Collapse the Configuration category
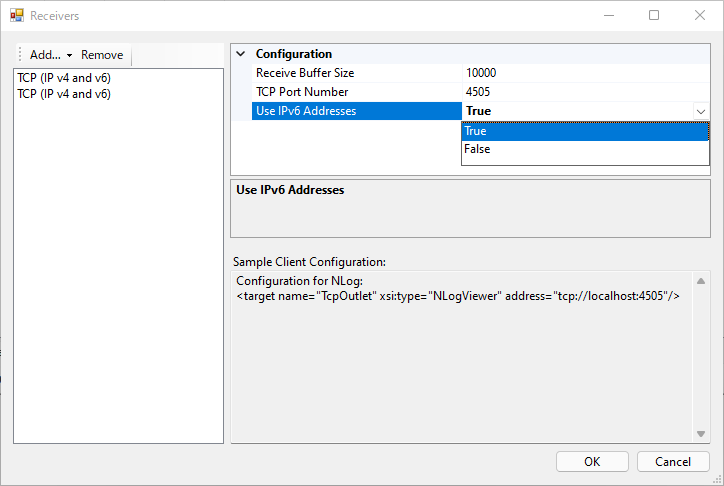Image resolution: width=724 pixels, height=486 pixels. 240,54
